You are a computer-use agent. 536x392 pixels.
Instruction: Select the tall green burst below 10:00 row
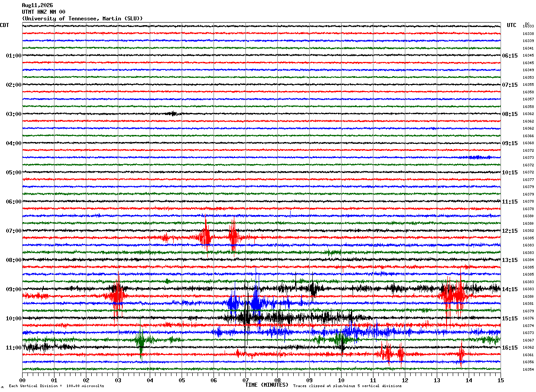click(x=141, y=340)
